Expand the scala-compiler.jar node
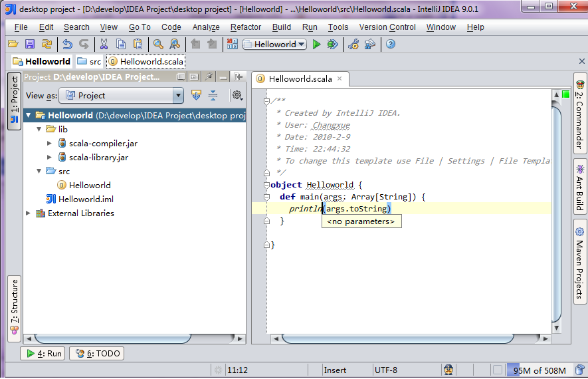 [49, 143]
